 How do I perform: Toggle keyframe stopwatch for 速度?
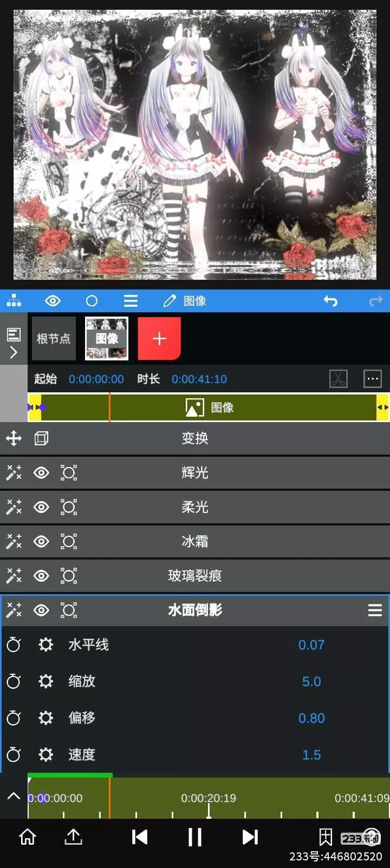(14, 754)
